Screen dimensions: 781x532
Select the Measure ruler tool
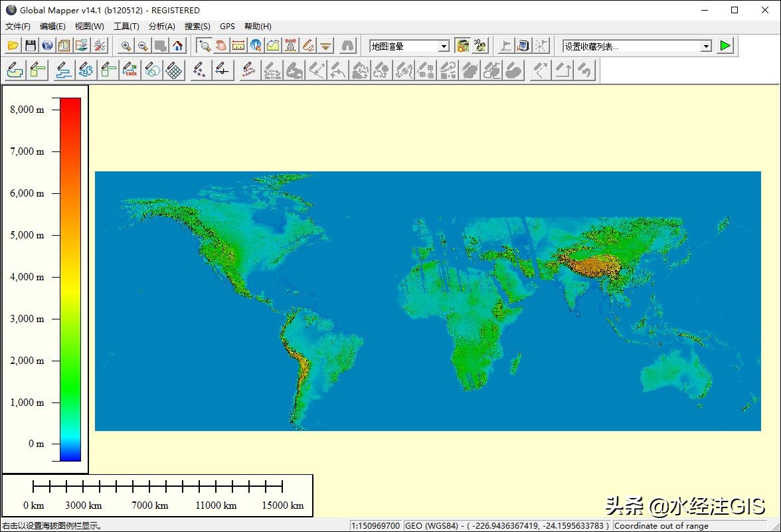pos(238,46)
